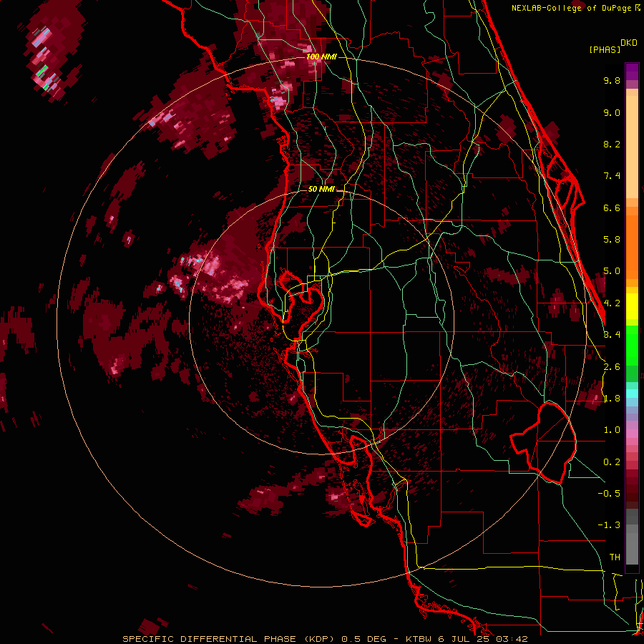Click the 8.2 scale value
This screenshot has height=644, width=644.
pyautogui.click(x=612, y=144)
